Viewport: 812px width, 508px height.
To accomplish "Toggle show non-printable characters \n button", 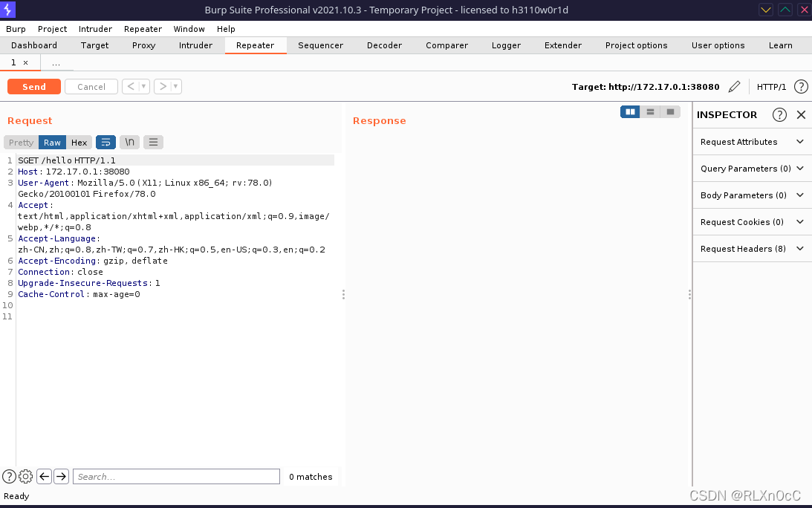I will pyautogui.click(x=129, y=143).
